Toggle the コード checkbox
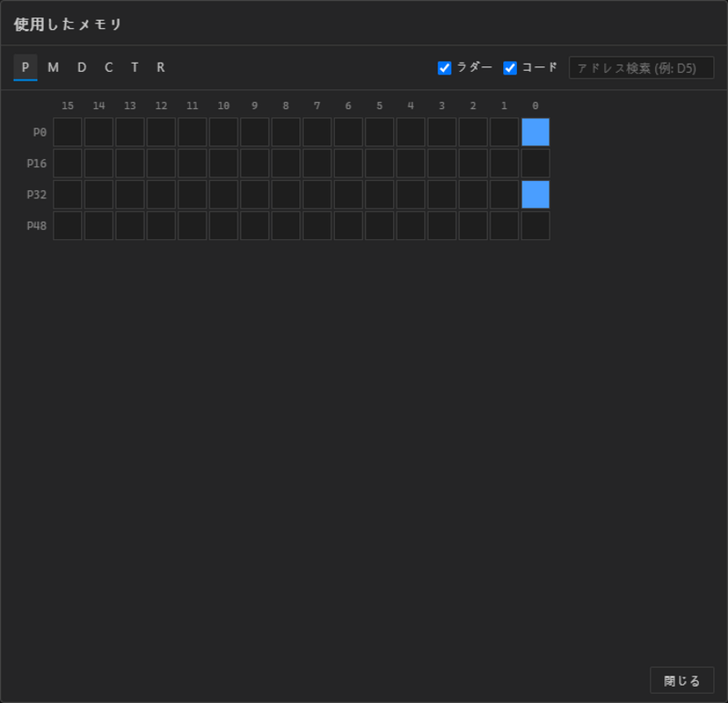The image size is (728, 703). tap(510, 67)
